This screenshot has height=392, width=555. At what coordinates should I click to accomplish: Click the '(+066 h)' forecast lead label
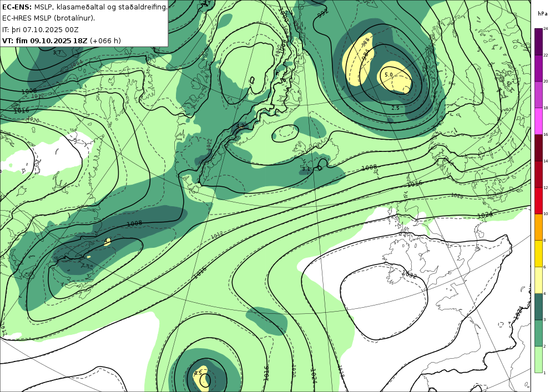[105, 40]
